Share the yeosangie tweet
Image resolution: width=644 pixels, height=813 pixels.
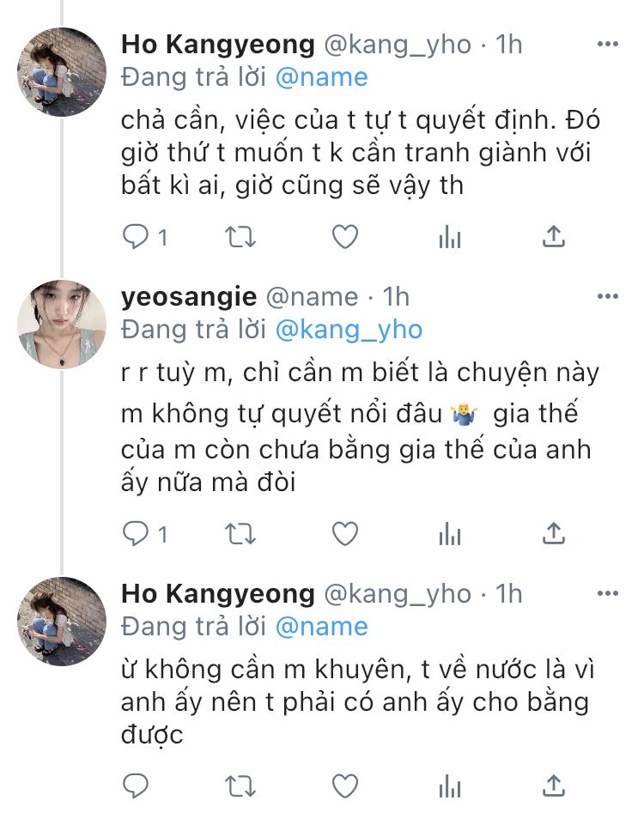555,533
